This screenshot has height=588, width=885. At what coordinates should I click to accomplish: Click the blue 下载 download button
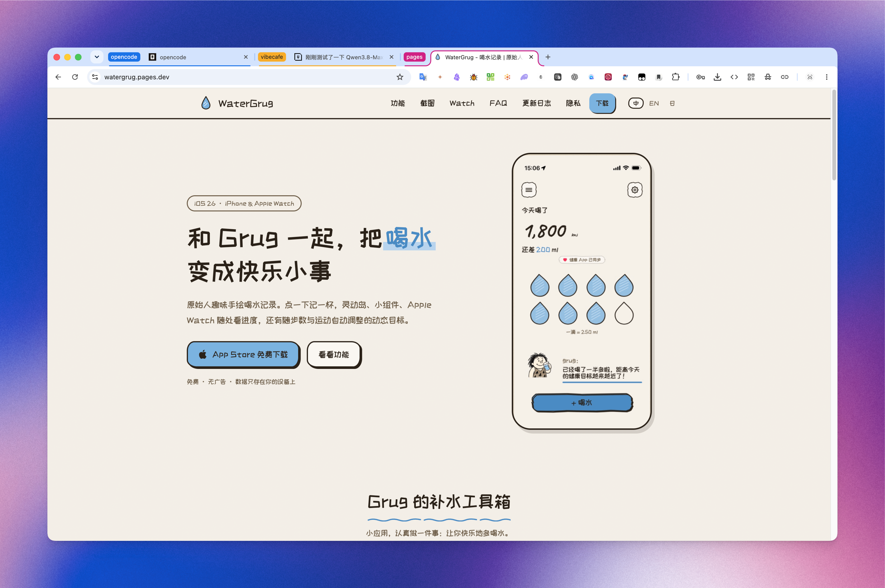602,103
